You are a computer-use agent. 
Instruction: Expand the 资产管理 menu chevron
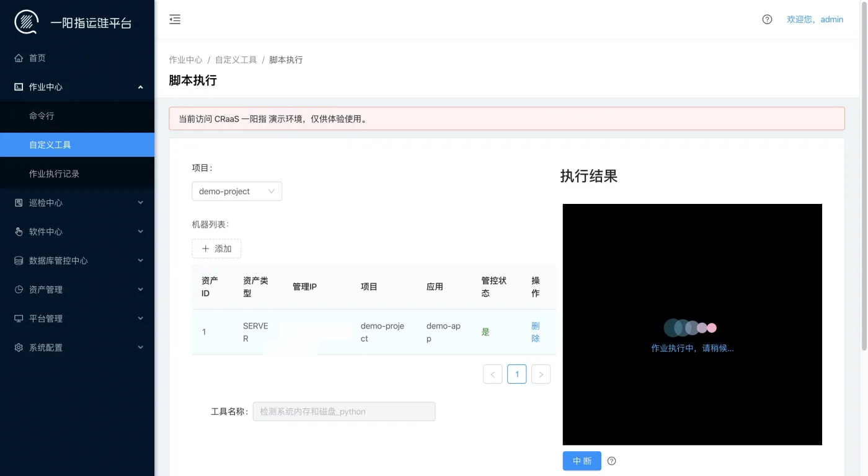[140, 289]
